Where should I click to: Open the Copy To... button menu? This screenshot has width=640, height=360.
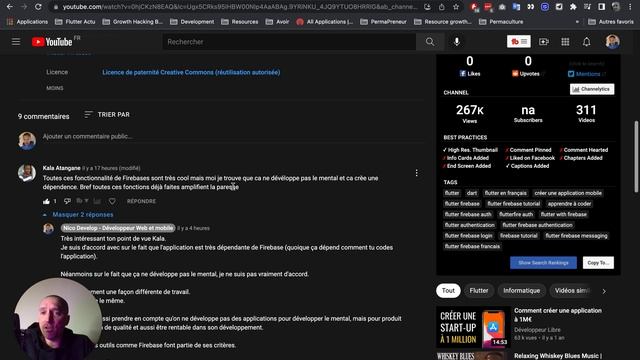click(598, 263)
